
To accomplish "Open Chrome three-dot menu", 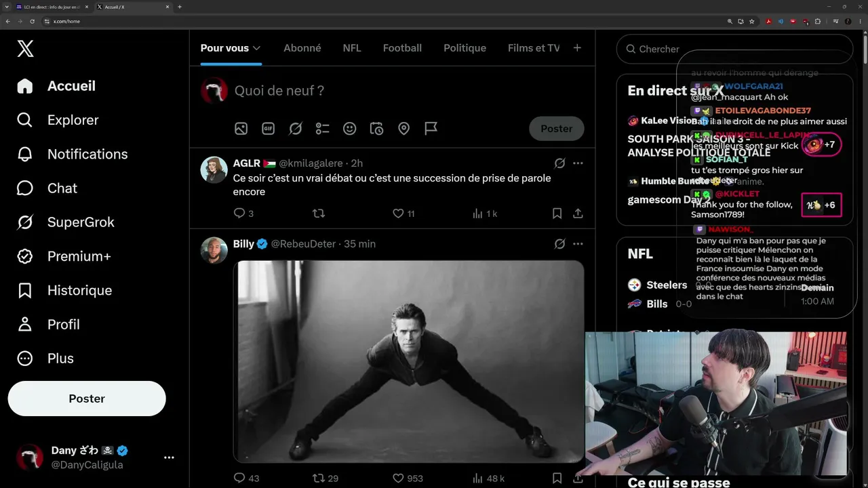I will point(859,21).
